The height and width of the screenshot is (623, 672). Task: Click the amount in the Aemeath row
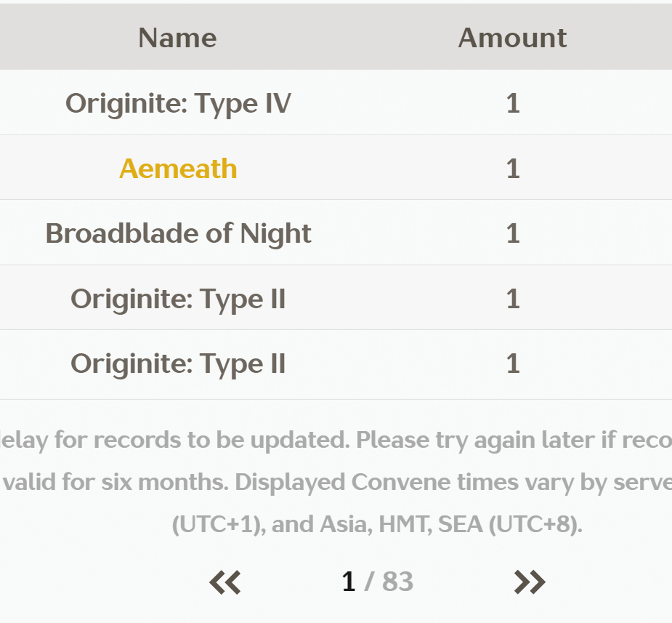tap(513, 169)
